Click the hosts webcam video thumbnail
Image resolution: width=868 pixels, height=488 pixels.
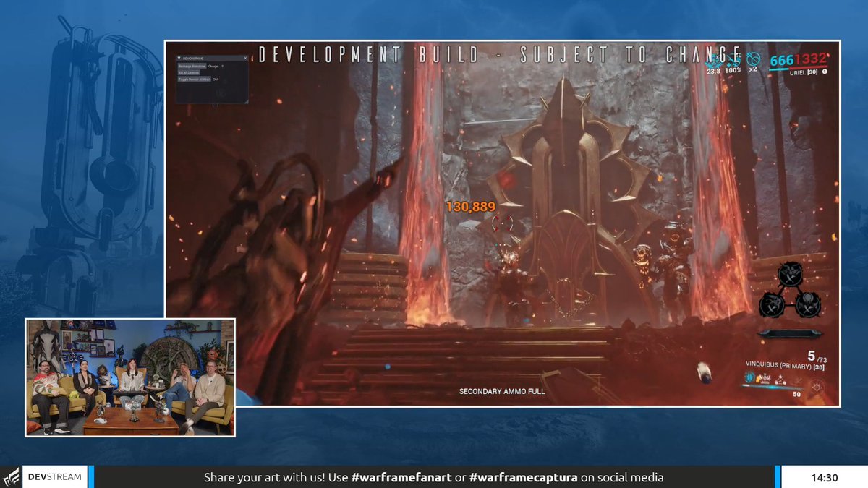click(130, 377)
